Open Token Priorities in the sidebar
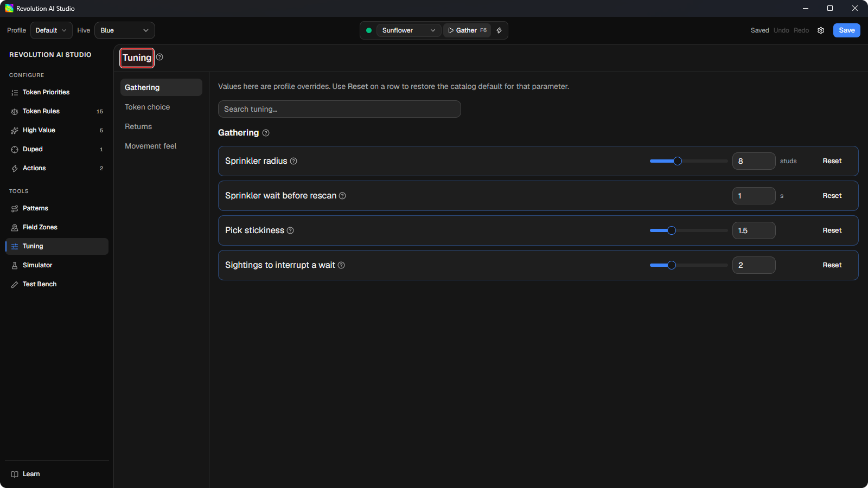This screenshot has height=488, width=868. tap(57, 92)
